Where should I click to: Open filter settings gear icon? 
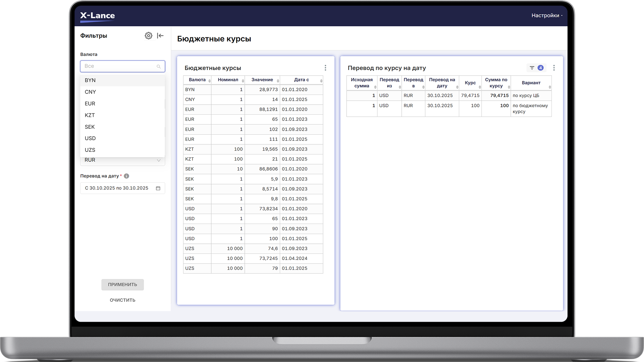149,36
